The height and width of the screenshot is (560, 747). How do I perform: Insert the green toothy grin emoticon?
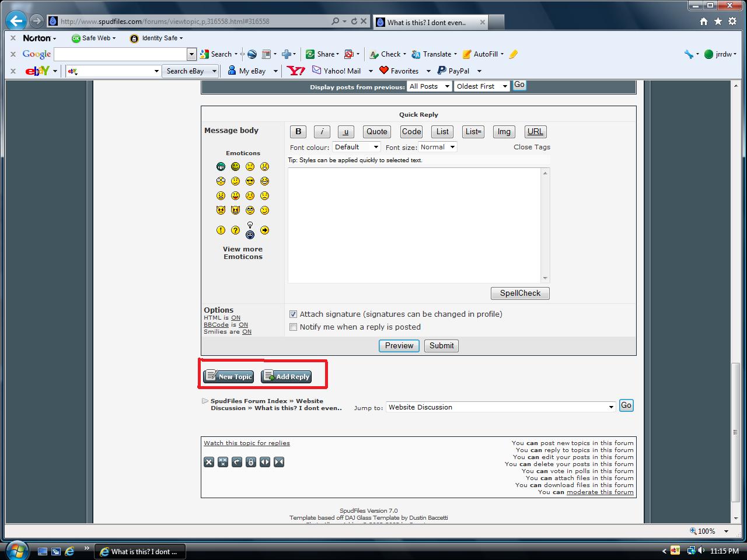click(221, 167)
